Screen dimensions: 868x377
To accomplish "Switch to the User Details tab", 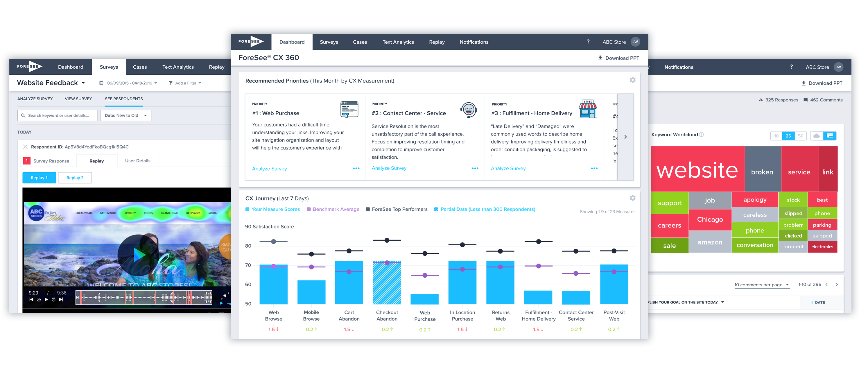I will pyautogui.click(x=137, y=161).
